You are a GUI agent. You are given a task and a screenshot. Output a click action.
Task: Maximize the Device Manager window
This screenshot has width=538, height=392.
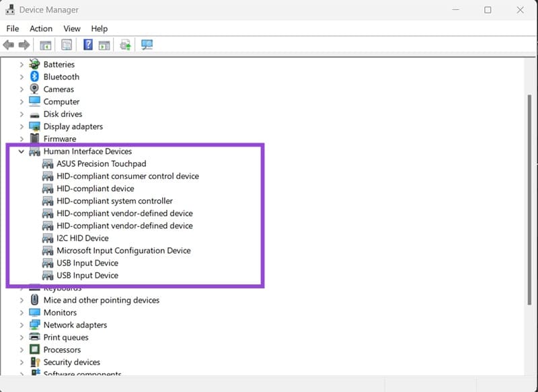click(x=488, y=10)
